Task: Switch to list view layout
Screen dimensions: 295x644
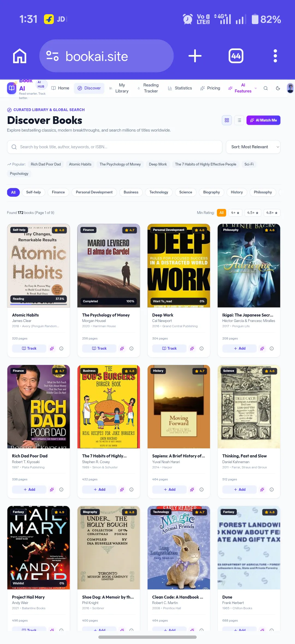Action: (239, 120)
